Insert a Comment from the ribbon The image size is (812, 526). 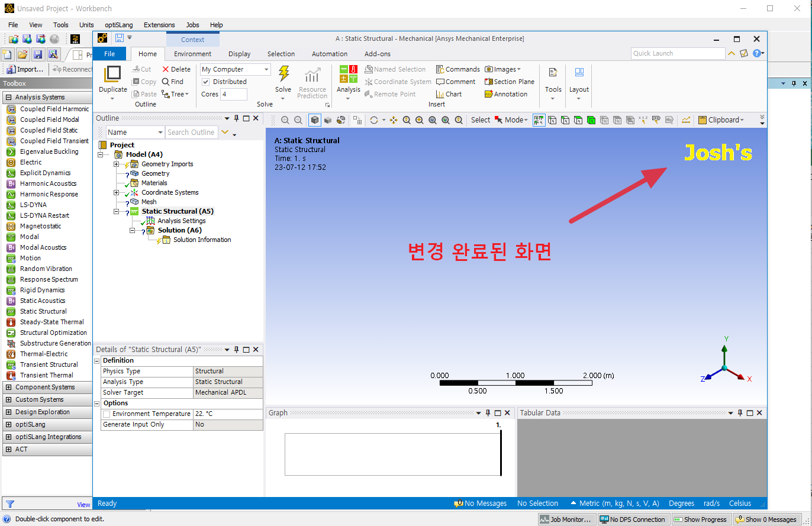pyautogui.click(x=456, y=82)
